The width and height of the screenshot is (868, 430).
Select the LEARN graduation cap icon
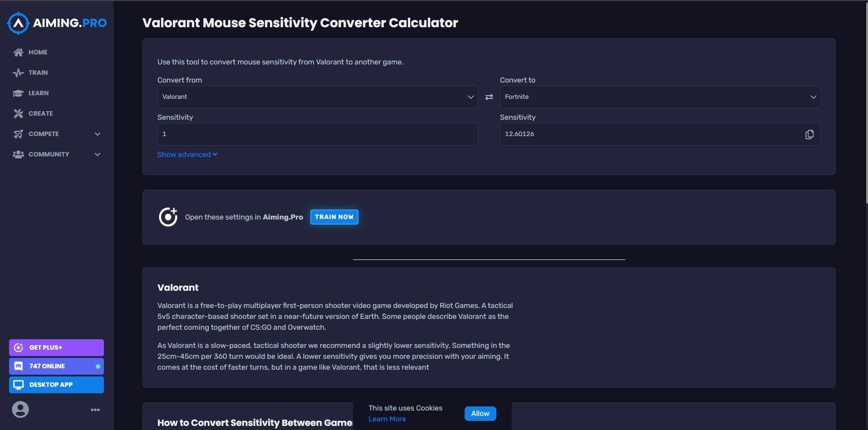[18, 93]
